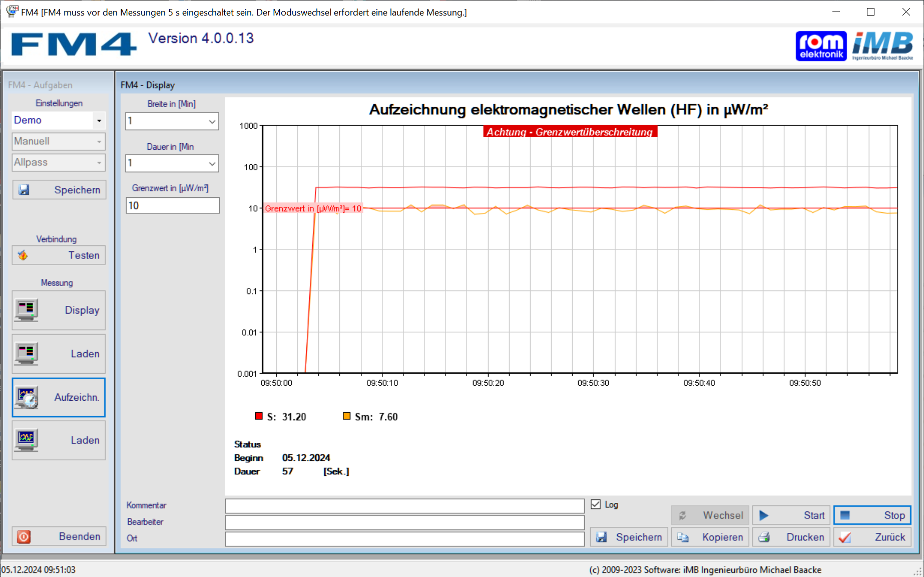Click the red S legend swatch

tap(259, 416)
